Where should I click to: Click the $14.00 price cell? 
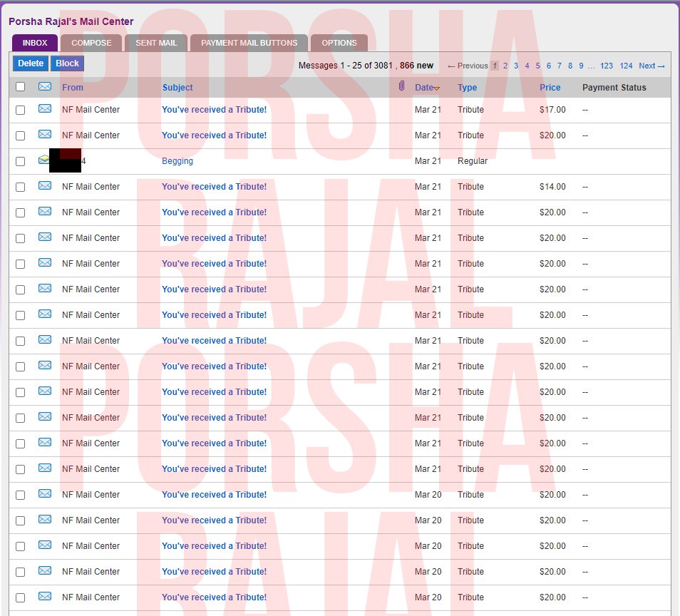pyautogui.click(x=552, y=187)
